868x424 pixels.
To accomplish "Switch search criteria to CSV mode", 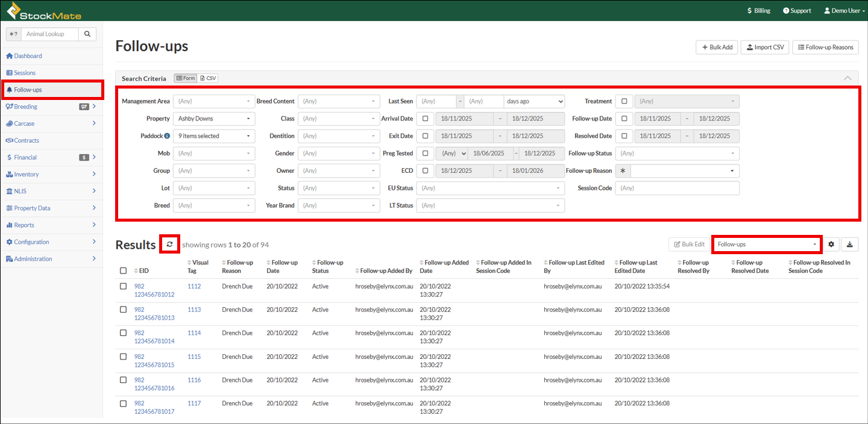I will pyautogui.click(x=208, y=78).
